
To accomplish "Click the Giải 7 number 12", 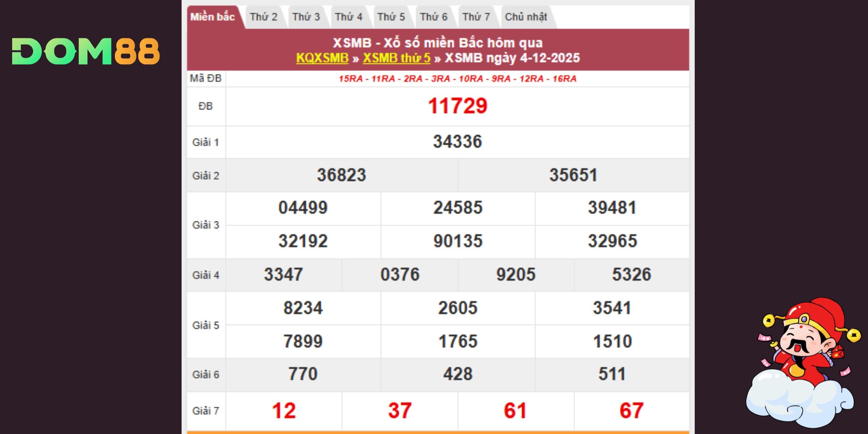I will [x=284, y=410].
